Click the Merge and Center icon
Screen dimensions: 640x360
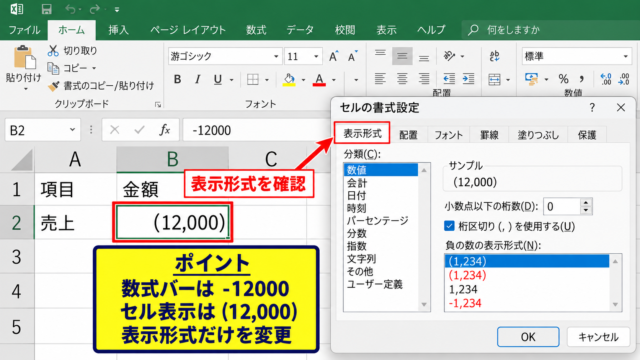(494, 79)
